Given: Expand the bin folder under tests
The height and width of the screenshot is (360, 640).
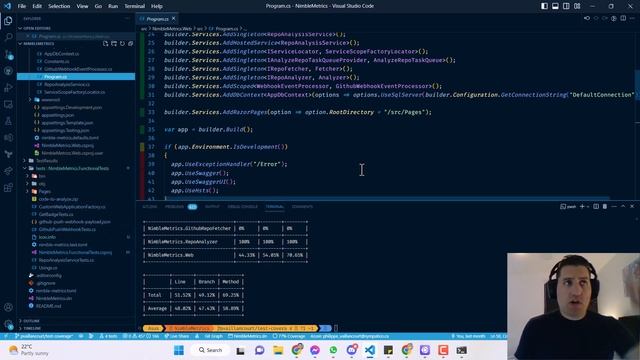Looking at the screenshot, I should (42, 176).
